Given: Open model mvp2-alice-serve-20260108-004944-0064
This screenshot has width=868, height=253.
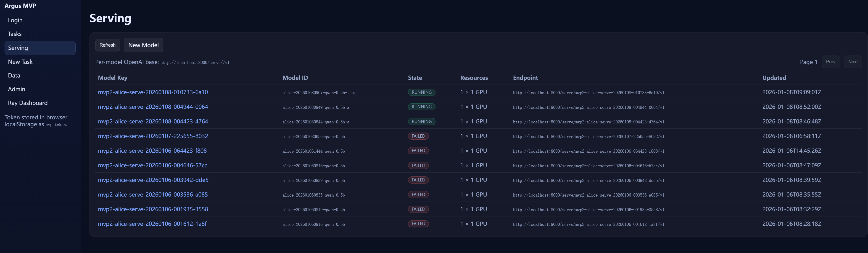Looking at the screenshot, I should click(x=153, y=107).
